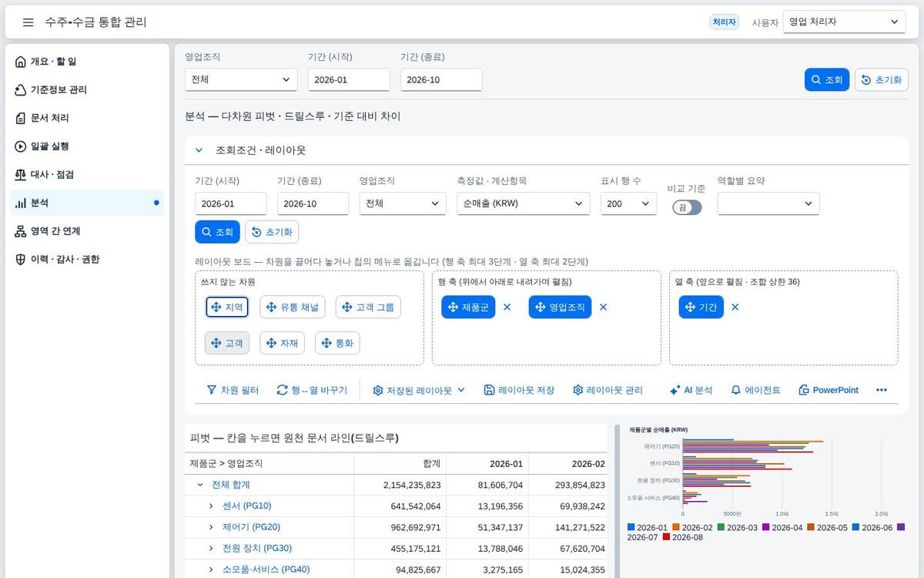Click panel 기간 (종료) input field
This screenshot has height=578, width=924.
click(313, 203)
